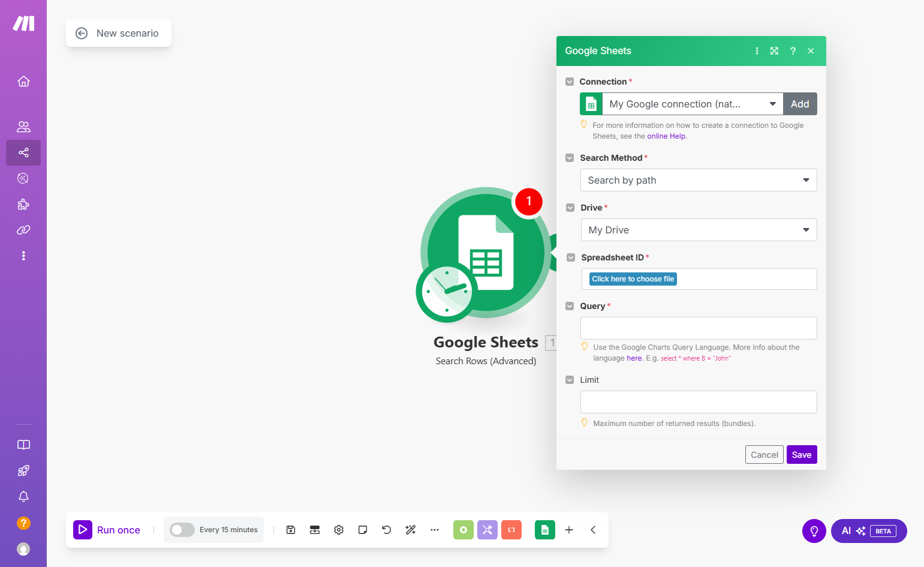The height and width of the screenshot is (567, 924).
Task: Open the user profile avatar
Action: click(x=23, y=549)
